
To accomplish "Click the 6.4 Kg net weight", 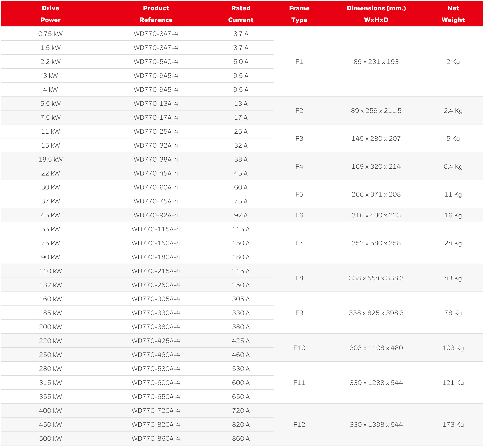I will click(x=453, y=167).
